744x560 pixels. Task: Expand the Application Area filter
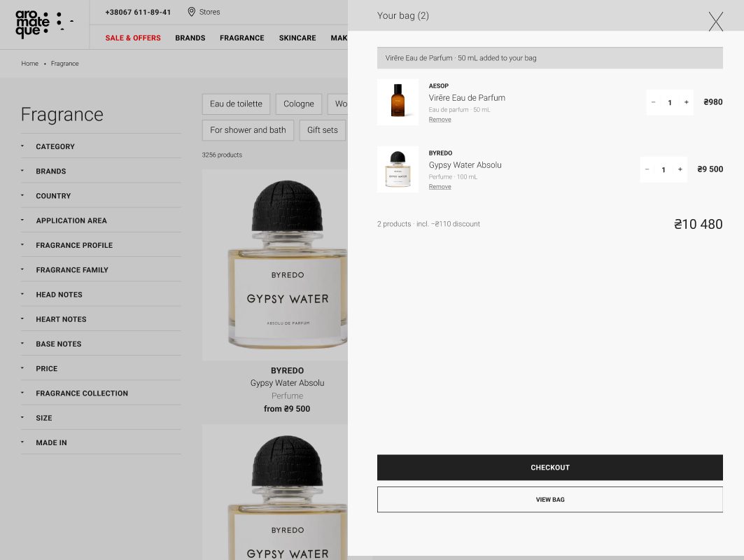click(101, 220)
